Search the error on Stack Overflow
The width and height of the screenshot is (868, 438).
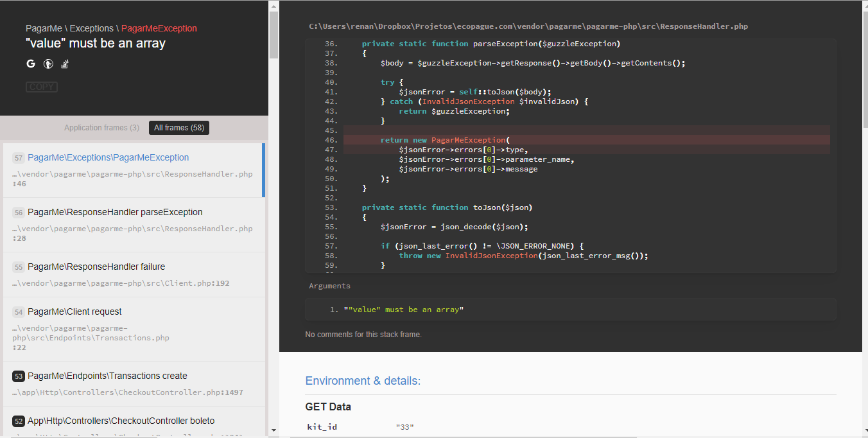65,64
